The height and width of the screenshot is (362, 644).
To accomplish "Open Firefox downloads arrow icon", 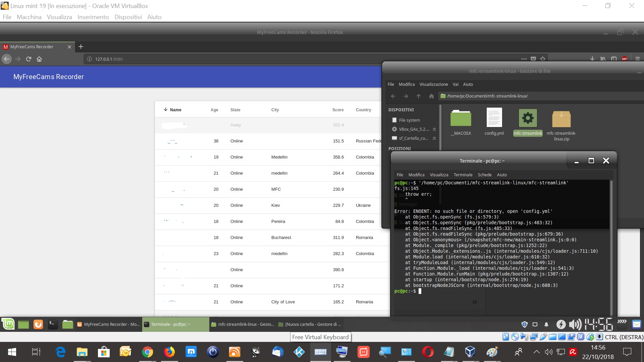I will click(592, 59).
